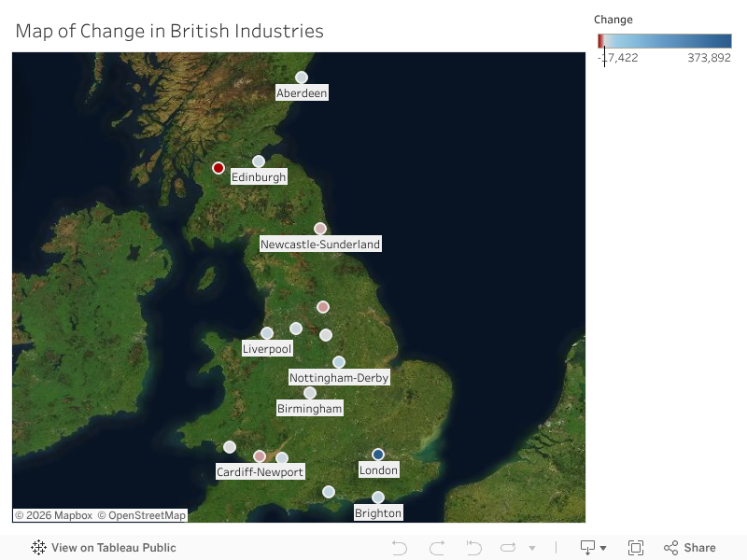Toggle full screen mode
Screen dimensions: 747x560
[x=636, y=547]
